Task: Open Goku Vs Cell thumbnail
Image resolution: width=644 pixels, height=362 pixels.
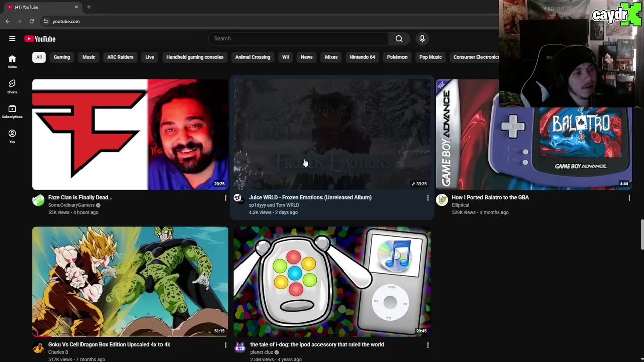Action: [130, 282]
